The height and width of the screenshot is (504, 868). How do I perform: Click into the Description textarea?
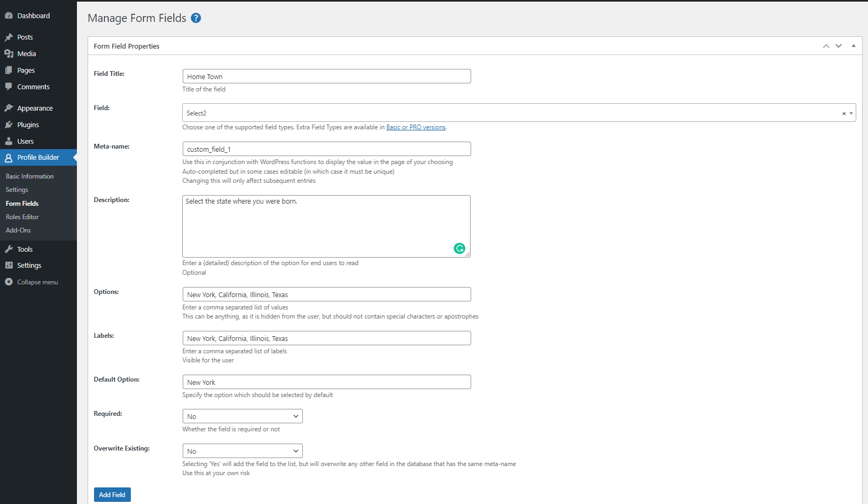326,226
